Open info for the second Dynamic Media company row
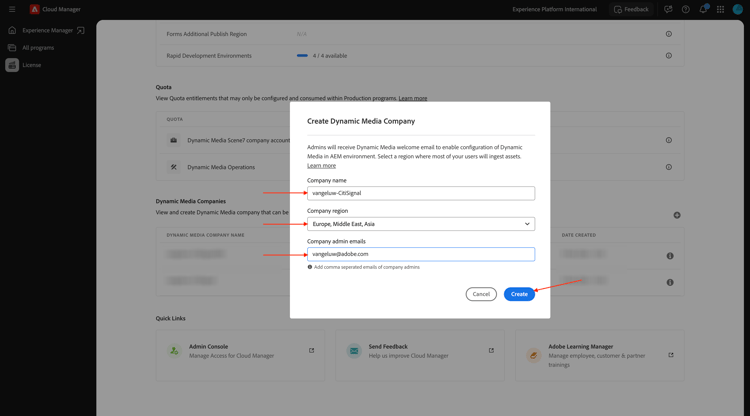 click(x=670, y=282)
